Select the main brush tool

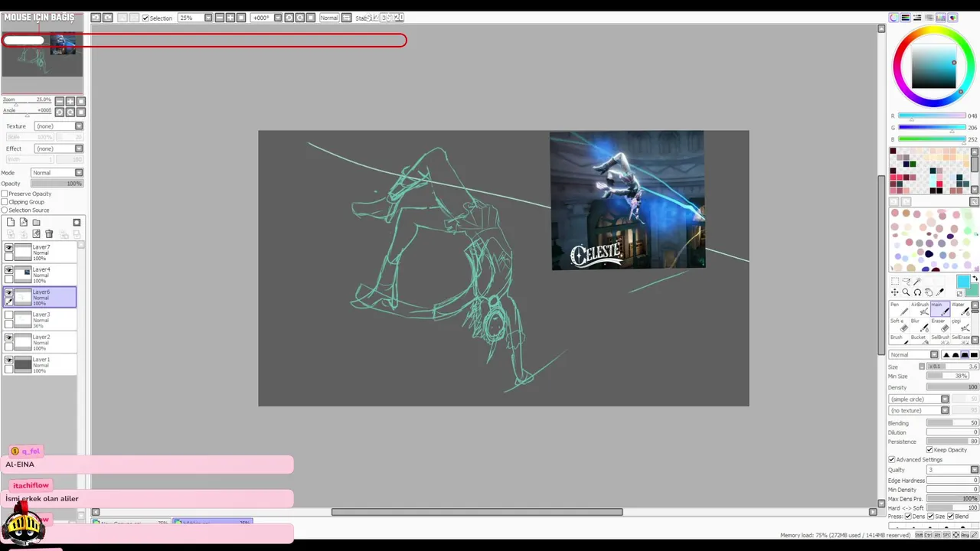[x=939, y=308]
